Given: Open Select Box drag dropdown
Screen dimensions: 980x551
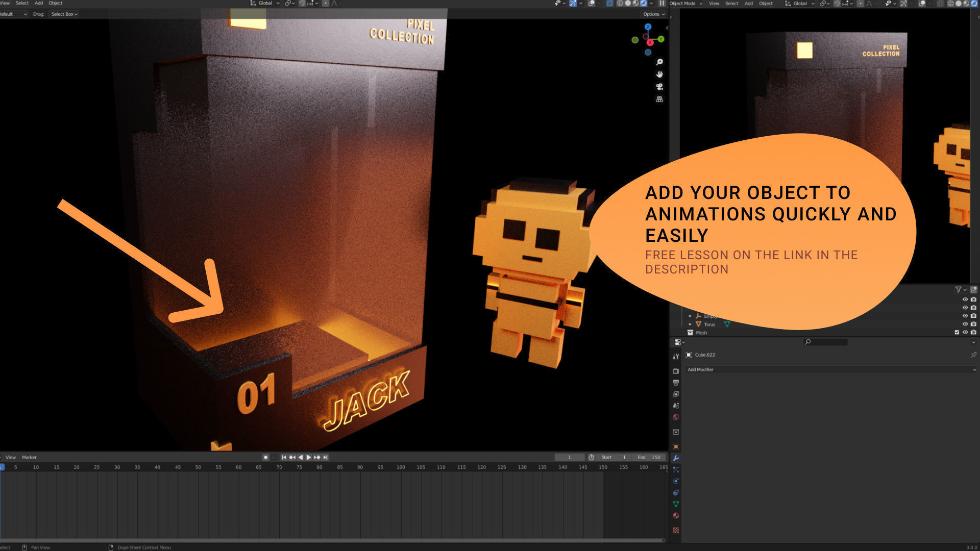Looking at the screenshot, I should coord(64,14).
